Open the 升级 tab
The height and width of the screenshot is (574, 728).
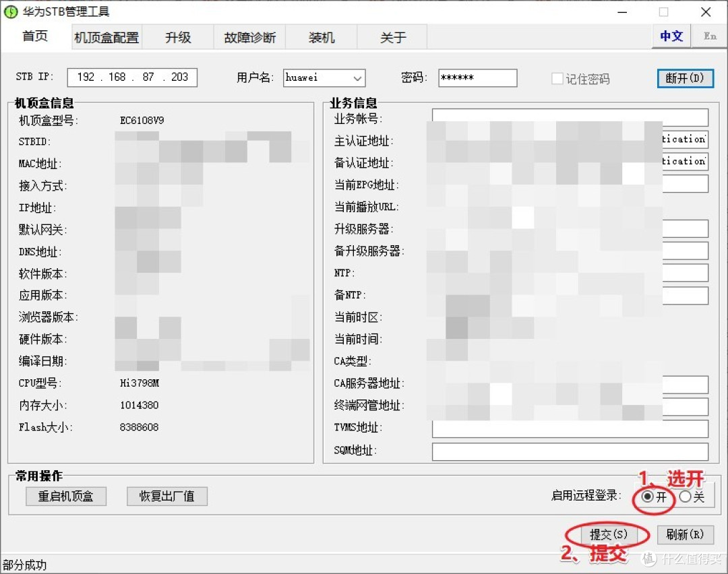coord(178,38)
